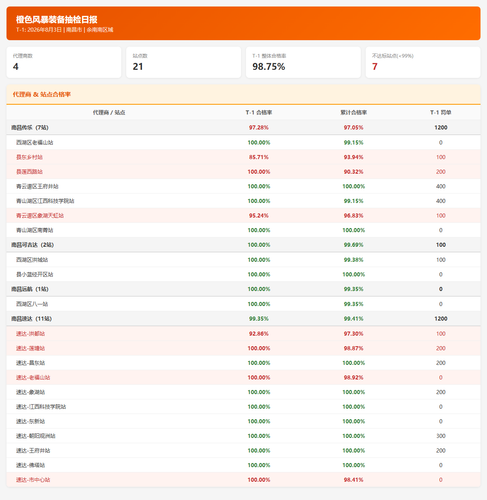Click the 98.92% cumulative rate value
Image resolution: width=487 pixels, height=500 pixels.
[353, 378]
